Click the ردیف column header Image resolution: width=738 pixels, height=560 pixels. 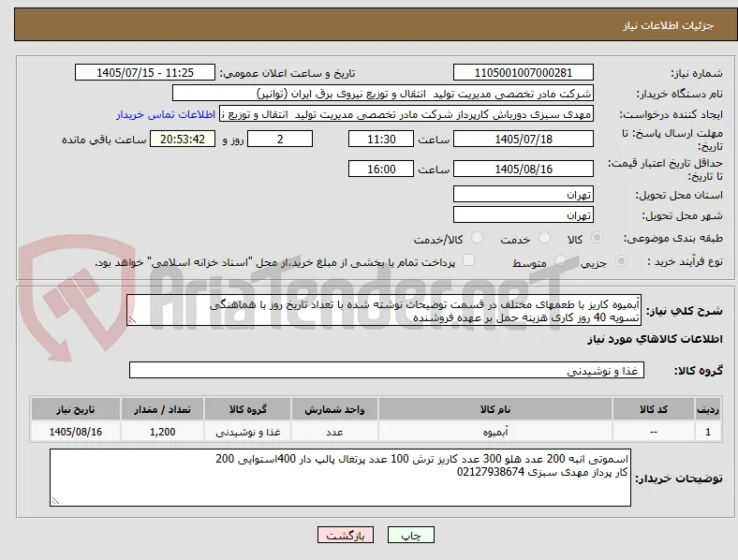tap(708, 409)
